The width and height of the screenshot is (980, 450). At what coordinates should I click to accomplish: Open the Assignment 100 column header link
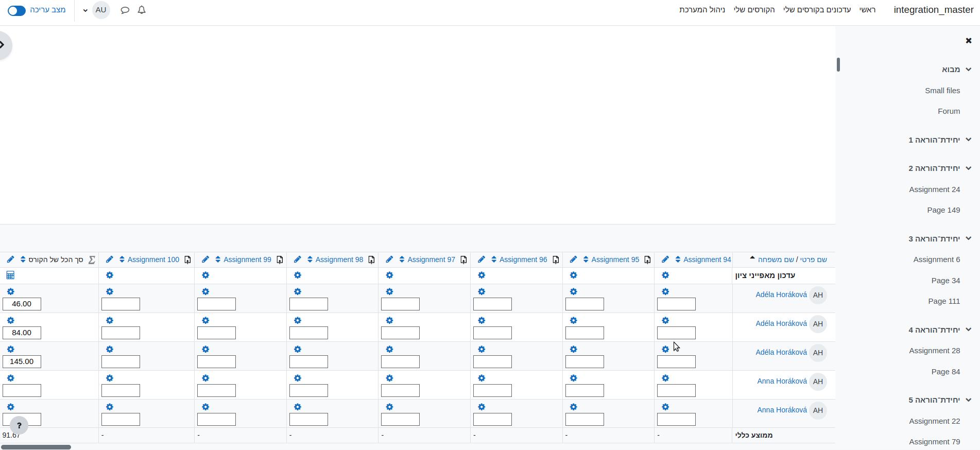click(x=153, y=259)
